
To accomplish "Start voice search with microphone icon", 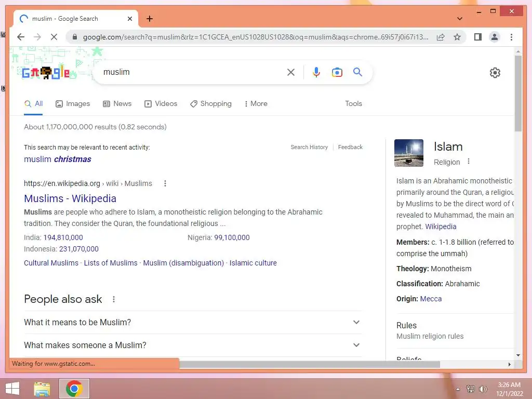I will pyautogui.click(x=316, y=72).
